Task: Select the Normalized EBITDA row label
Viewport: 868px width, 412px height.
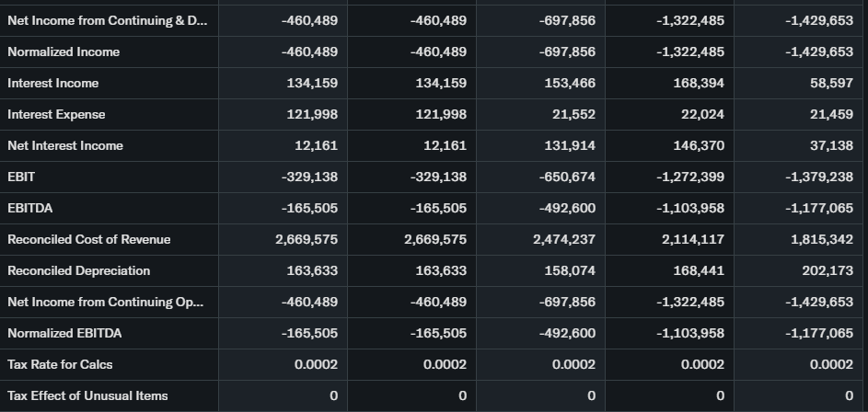Action: click(x=64, y=334)
